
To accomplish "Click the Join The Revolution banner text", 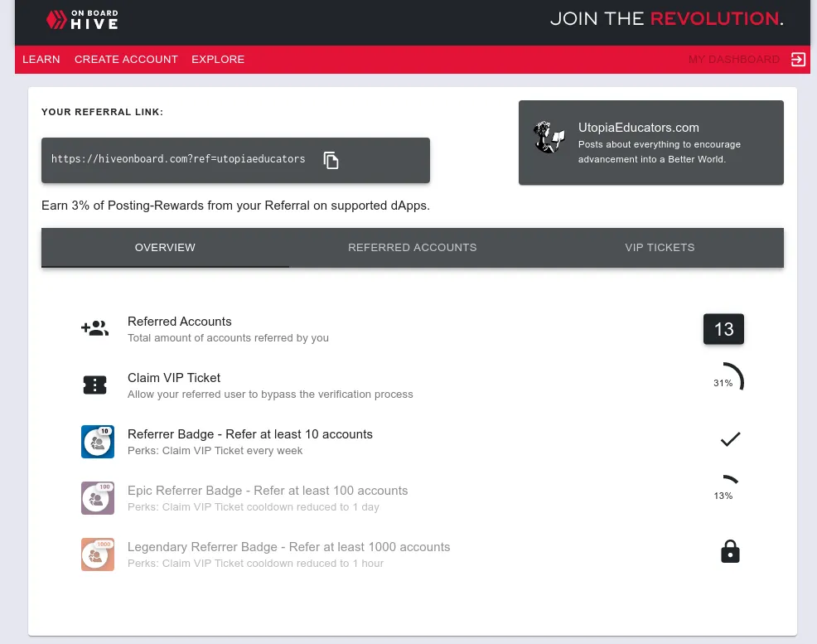I will click(x=666, y=19).
